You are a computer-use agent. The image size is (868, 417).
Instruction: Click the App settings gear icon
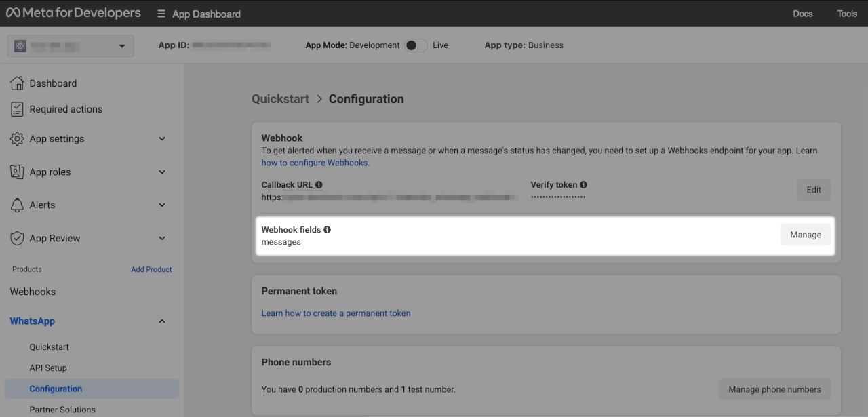17,138
